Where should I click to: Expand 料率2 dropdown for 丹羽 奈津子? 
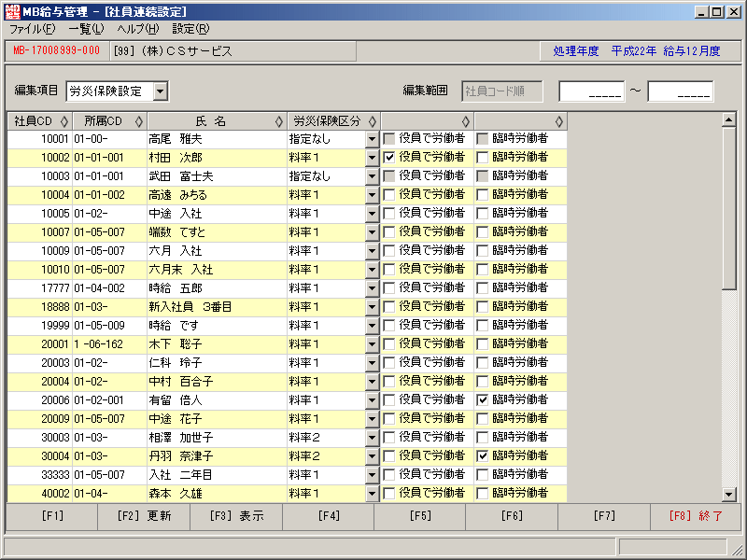click(x=372, y=456)
